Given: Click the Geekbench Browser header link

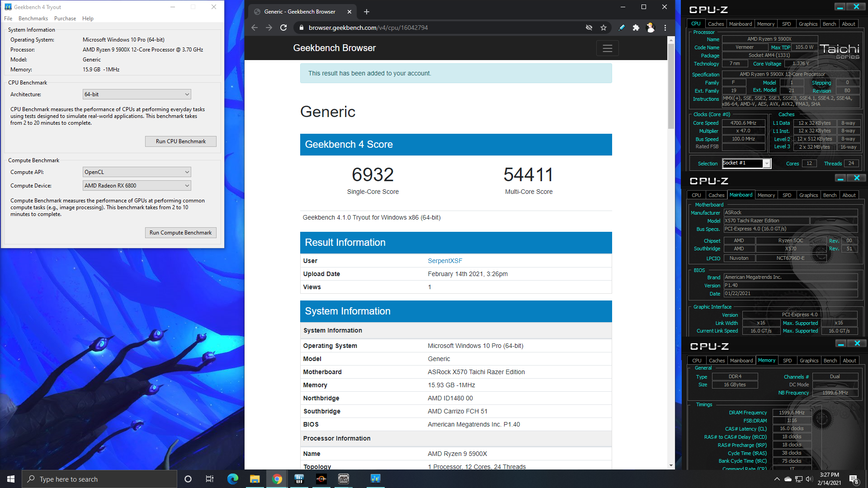Looking at the screenshot, I should point(334,48).
